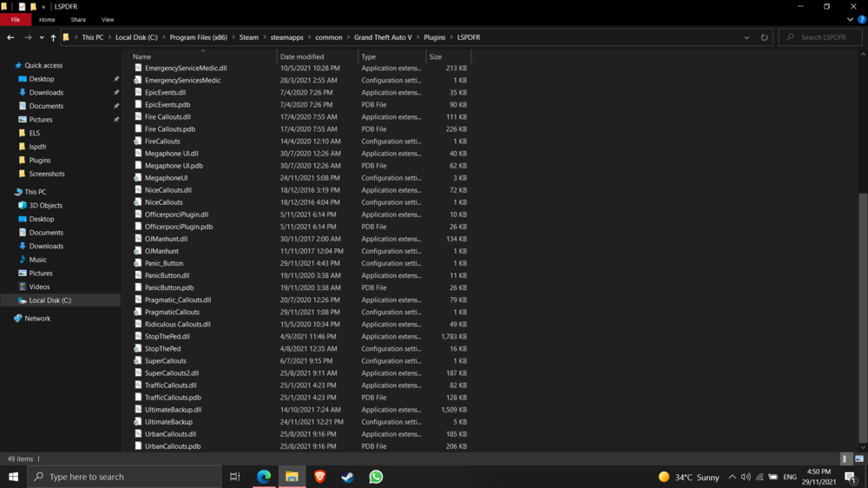Expand the address bar history dropdown
This screenshot has height=488, width=868.
[746, 37]
